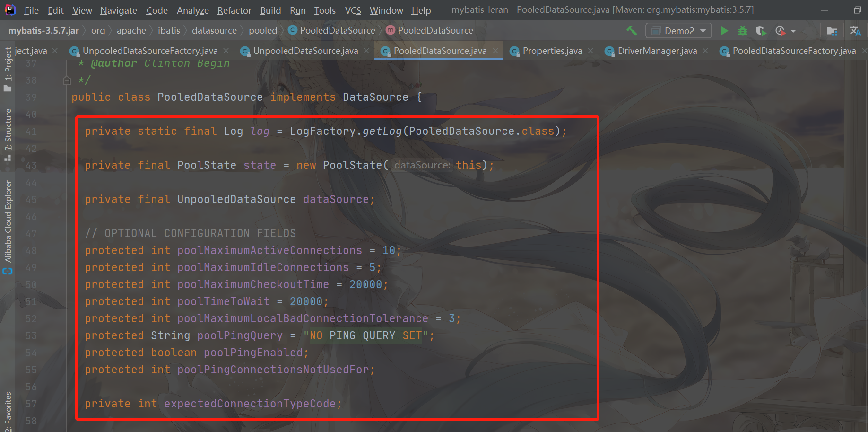Select the pooled breadcrumb segment

[x=263, y=30]
